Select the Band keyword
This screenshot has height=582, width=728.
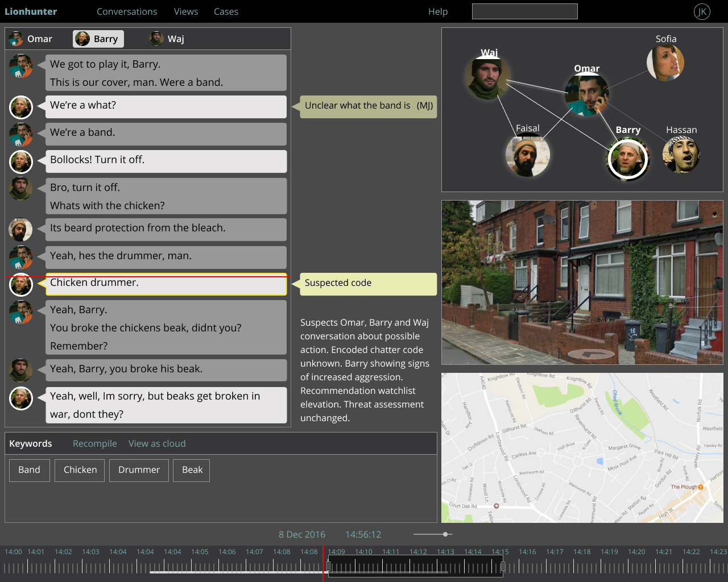[30, 471]
